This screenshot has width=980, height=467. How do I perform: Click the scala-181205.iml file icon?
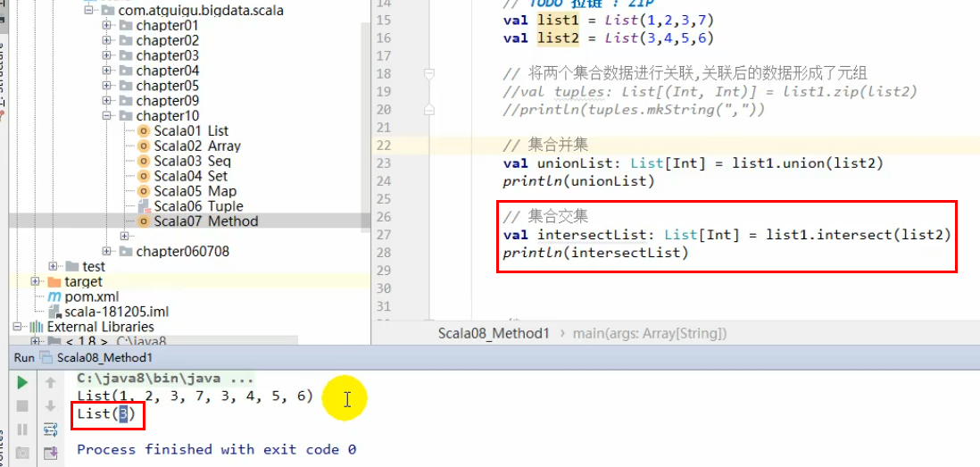click(55, 312)
